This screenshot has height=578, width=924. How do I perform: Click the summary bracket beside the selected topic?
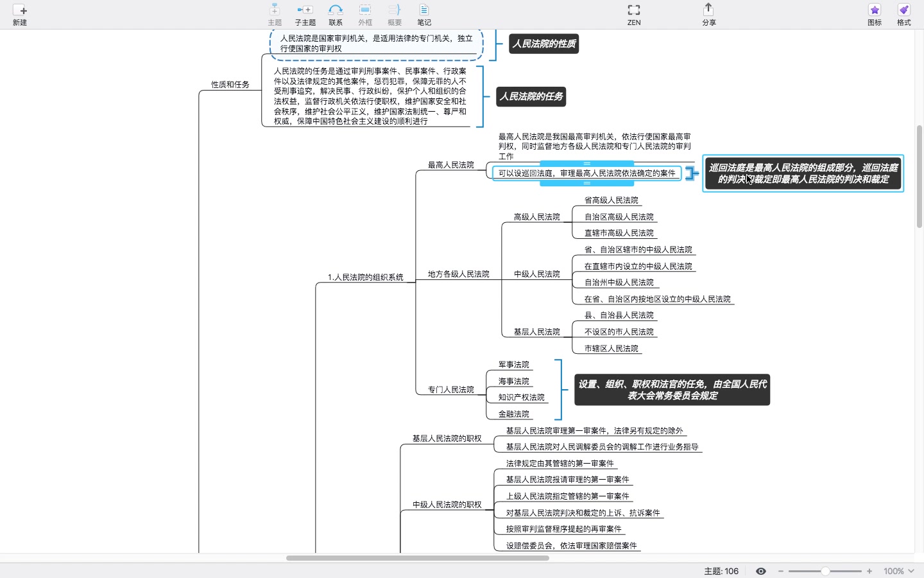[x=692, y=173]
